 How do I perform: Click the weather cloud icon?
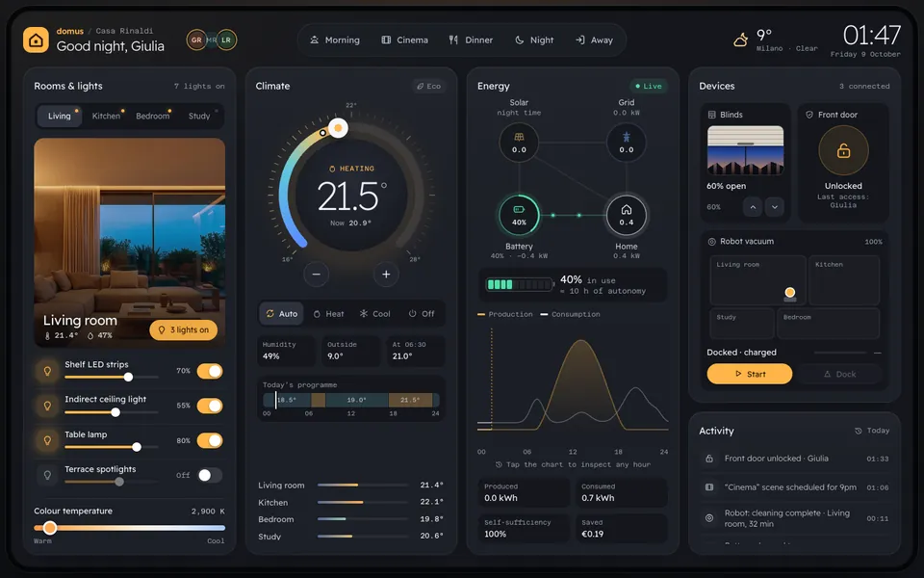tap(741, 40)
